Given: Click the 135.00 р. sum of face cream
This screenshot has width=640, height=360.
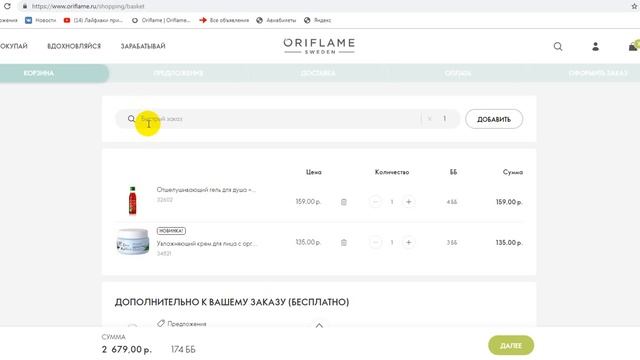Looking at the screenshot, I should [509, 242].
